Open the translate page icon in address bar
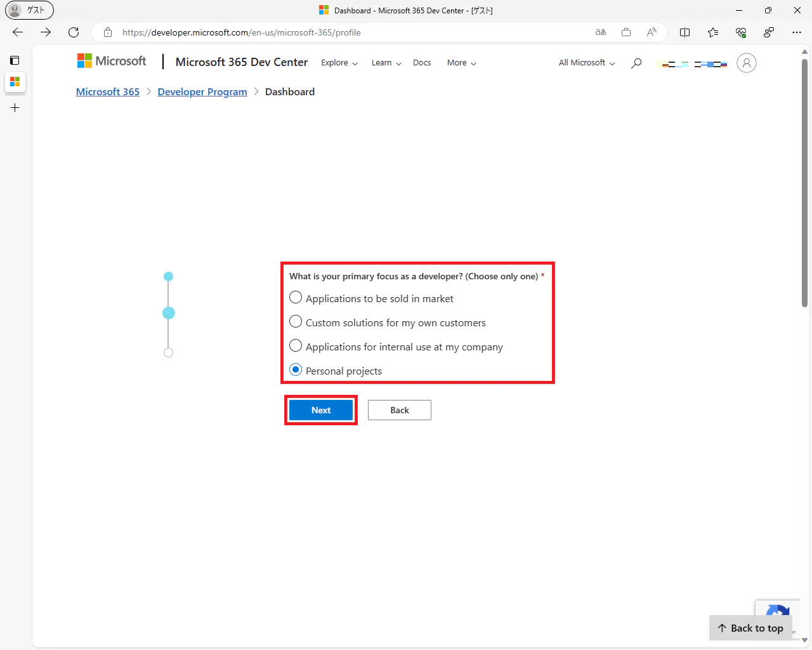812x650 pixels. 601,32
